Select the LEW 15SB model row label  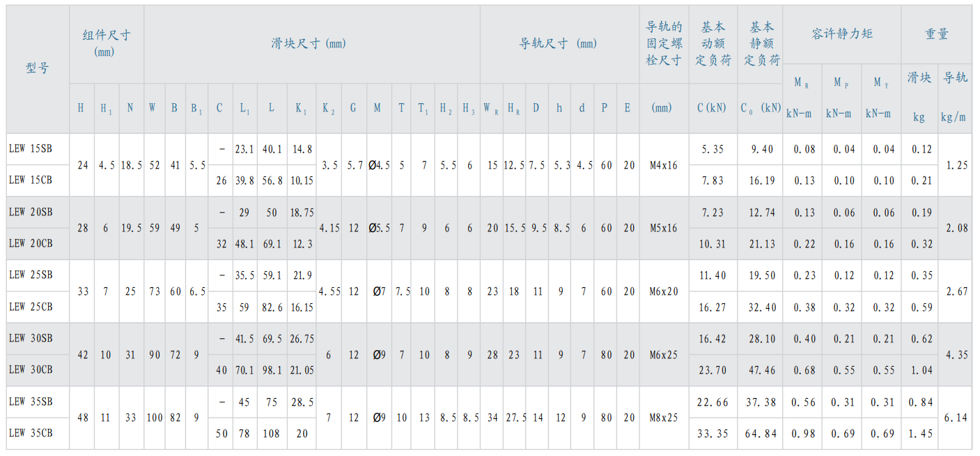tap(30, 149)
